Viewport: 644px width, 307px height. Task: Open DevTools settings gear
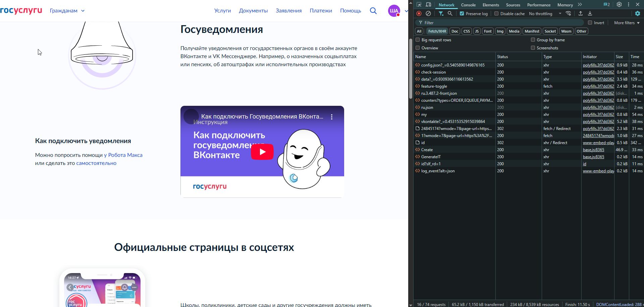pos(619,5)
